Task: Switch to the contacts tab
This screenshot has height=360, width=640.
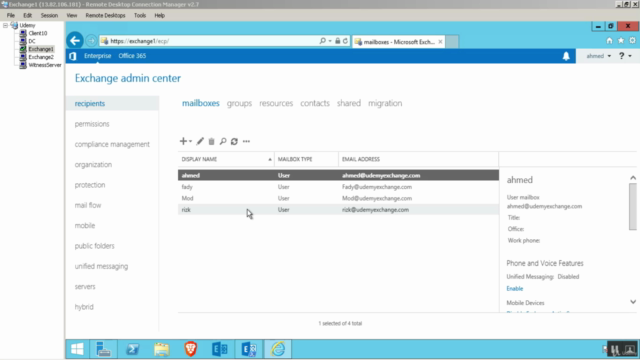Action: (315, 103)
